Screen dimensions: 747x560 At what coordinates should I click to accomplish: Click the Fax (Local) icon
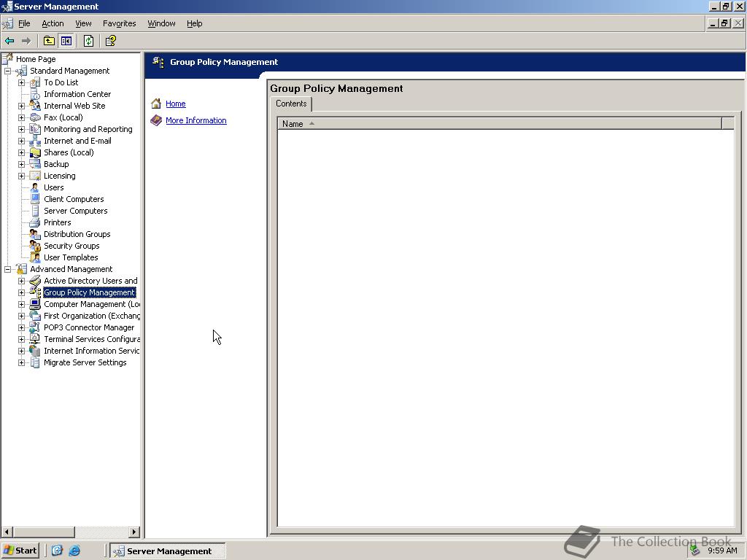tap(35, 117)
